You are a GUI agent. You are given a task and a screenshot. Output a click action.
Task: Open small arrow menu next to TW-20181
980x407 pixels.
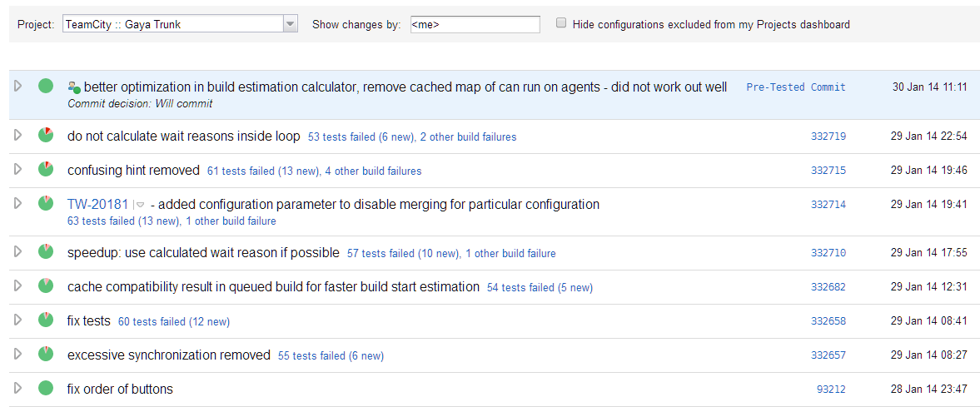pos(140,205)
